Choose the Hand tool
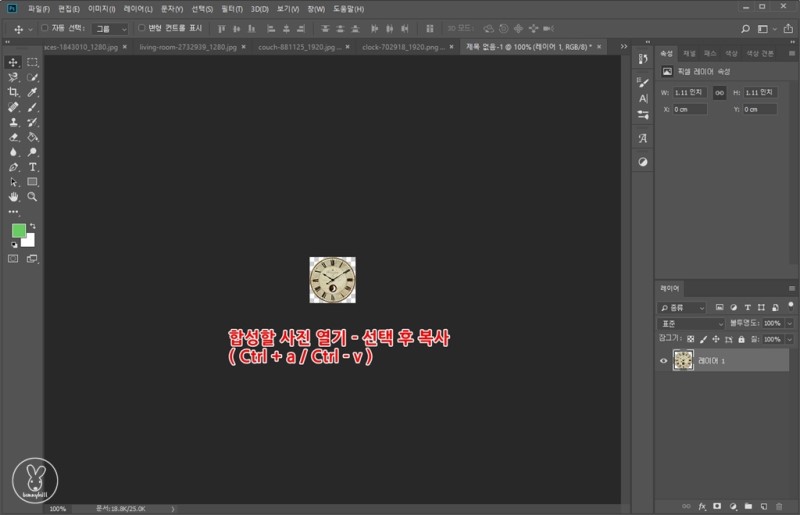This screenshot has width=800, height=515. click(x=14, y=197)
